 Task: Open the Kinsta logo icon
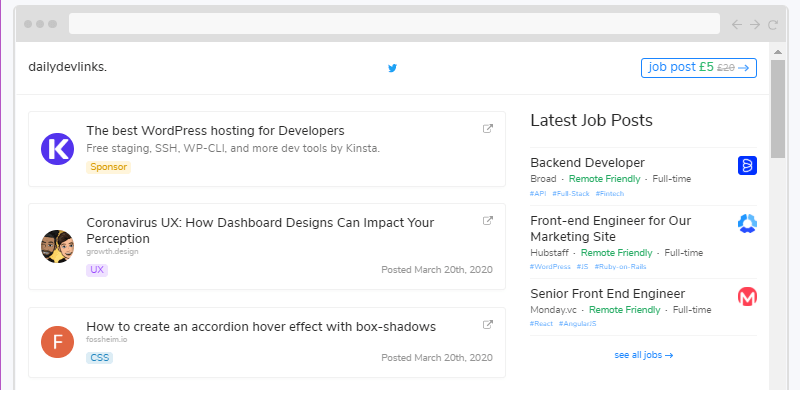[x=58, y=149]
